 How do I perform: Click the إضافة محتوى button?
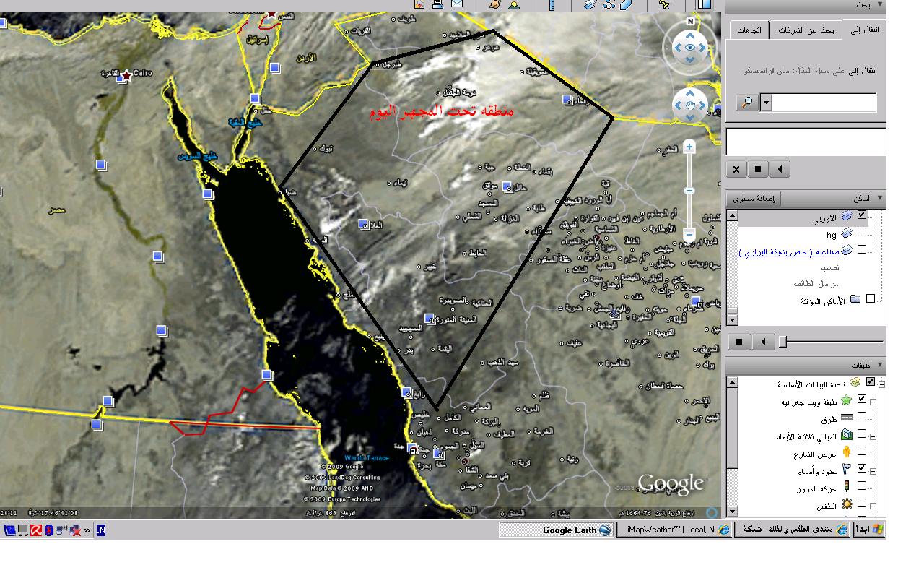pyautogui.click(x=754, y=199)
